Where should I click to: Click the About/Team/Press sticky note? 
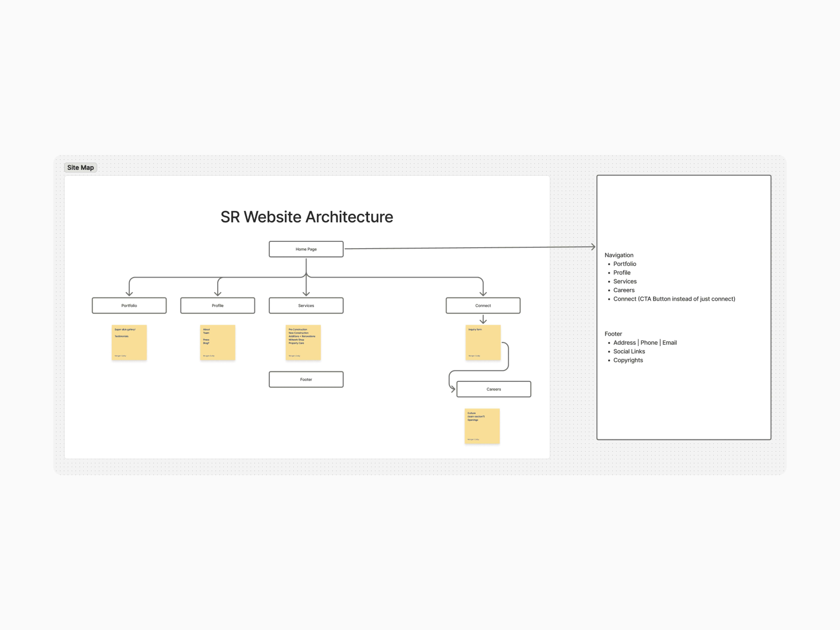click(x=218, y=343)
